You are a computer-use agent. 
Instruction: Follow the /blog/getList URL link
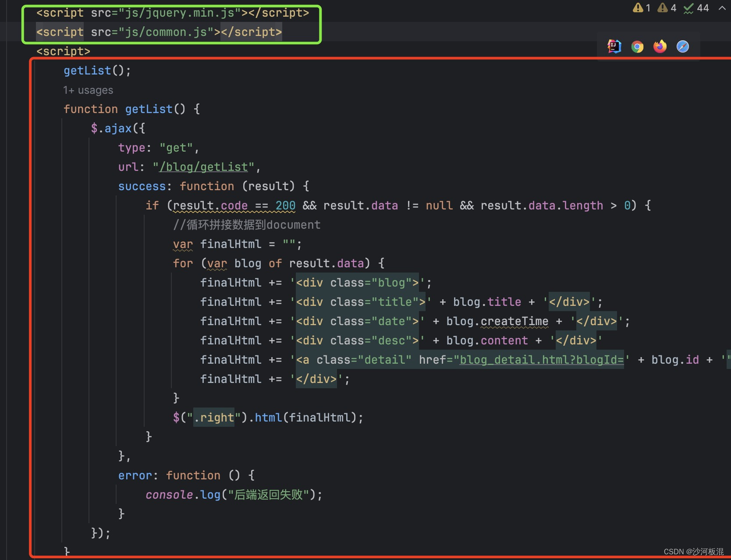[x=203, y=167]
